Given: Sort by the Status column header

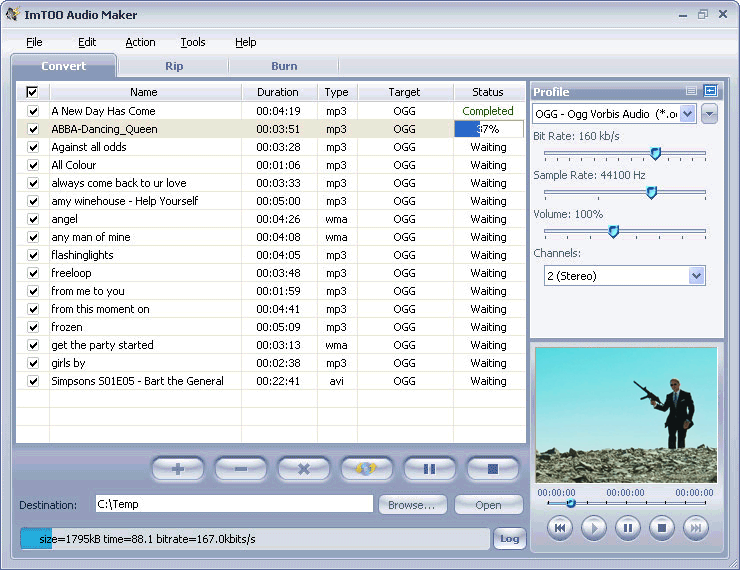Looking at the screenshot, I should pyautogui.click(x=488, y=92).
